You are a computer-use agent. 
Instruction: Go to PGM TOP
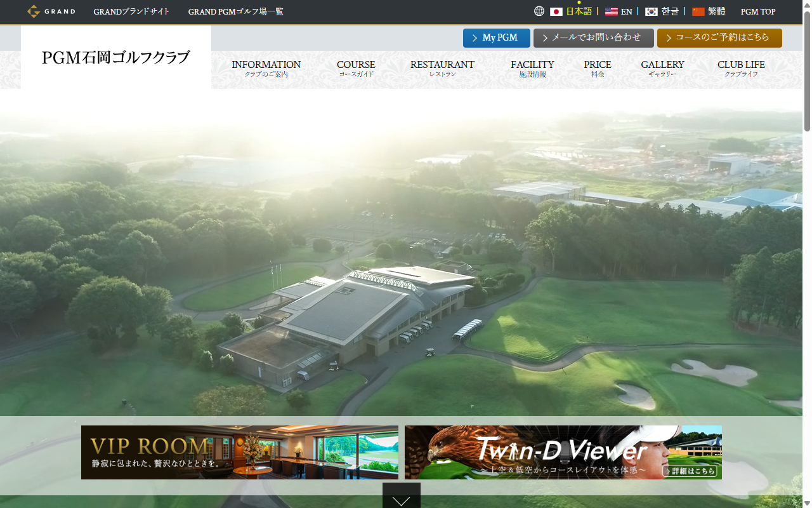[x=758, y=11]
